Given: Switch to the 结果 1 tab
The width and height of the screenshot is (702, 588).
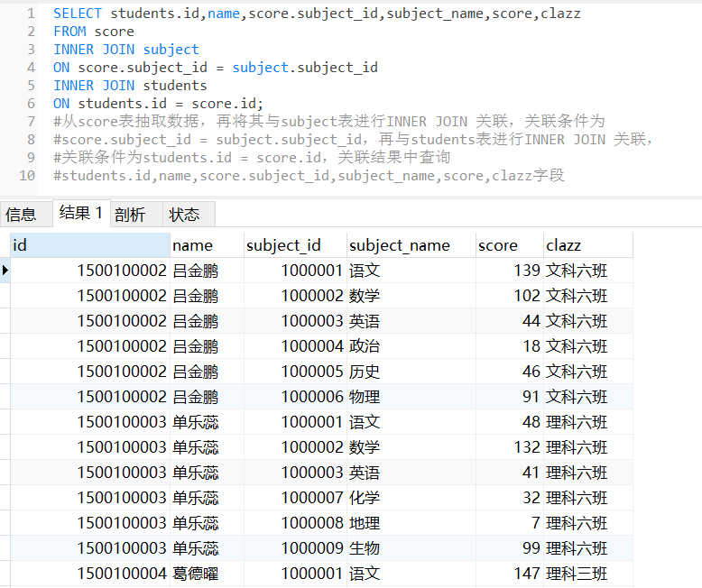Looking at the screenshot, I should click(81, 213).
